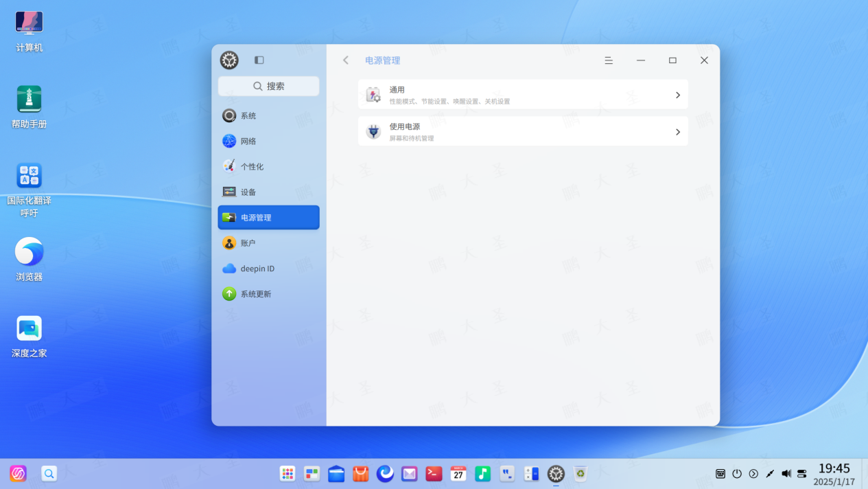Open the 深度之家 desktop icon
868x489 pixels.
29,337
